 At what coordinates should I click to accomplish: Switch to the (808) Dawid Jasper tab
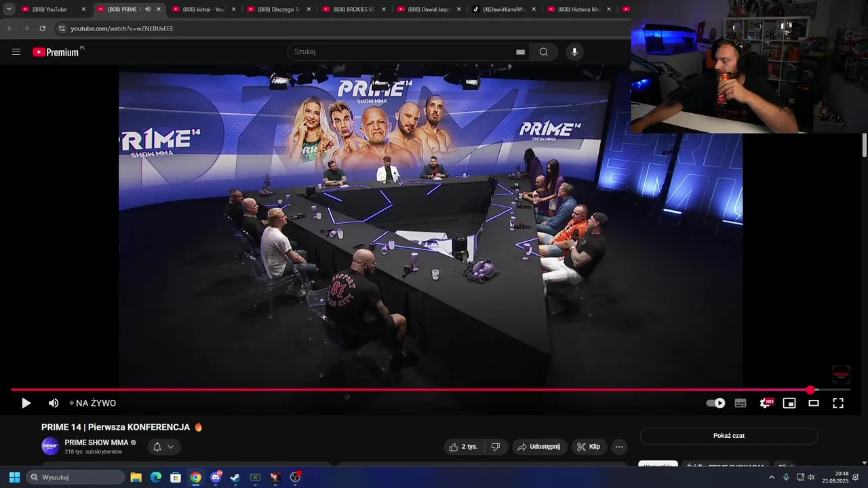[429, 9]
